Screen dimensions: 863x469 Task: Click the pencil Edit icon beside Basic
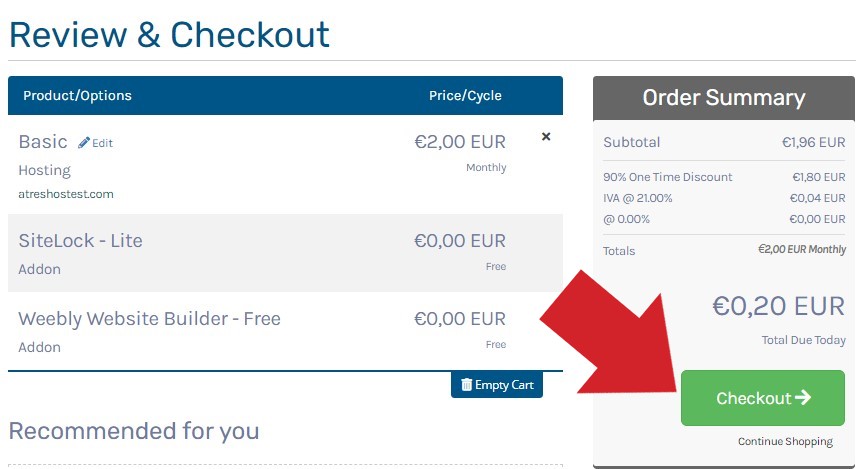click(x=84, y=143)
